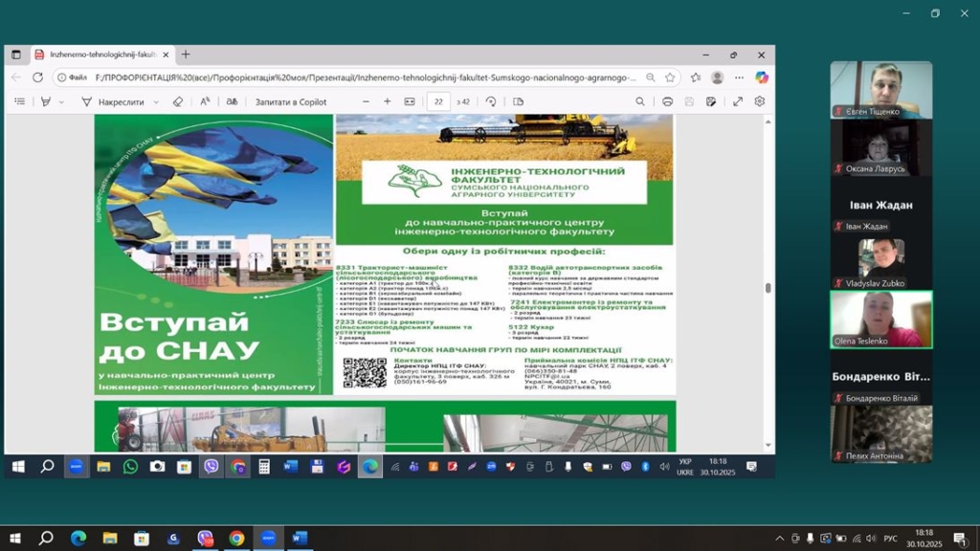Image resolution: width=980 pixels, height=551 pixels.
Task: Zoom out with the minus button
Action: pos(366,101)
